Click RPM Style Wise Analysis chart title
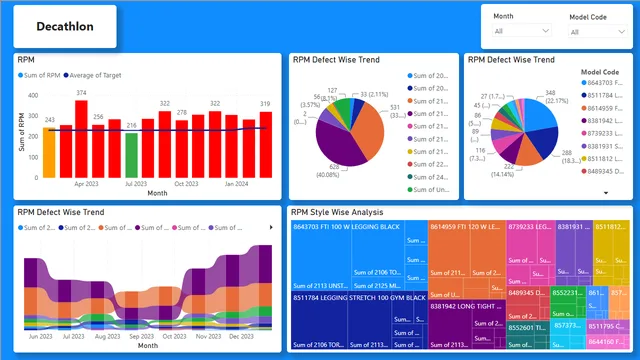This screenshot has width=640, height=360. tap(337, 212)
